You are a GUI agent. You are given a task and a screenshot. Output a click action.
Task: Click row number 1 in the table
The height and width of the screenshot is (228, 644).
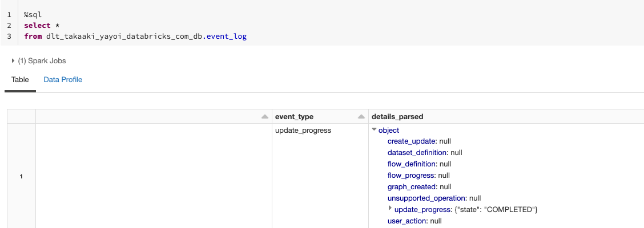(x=21, y=177)
